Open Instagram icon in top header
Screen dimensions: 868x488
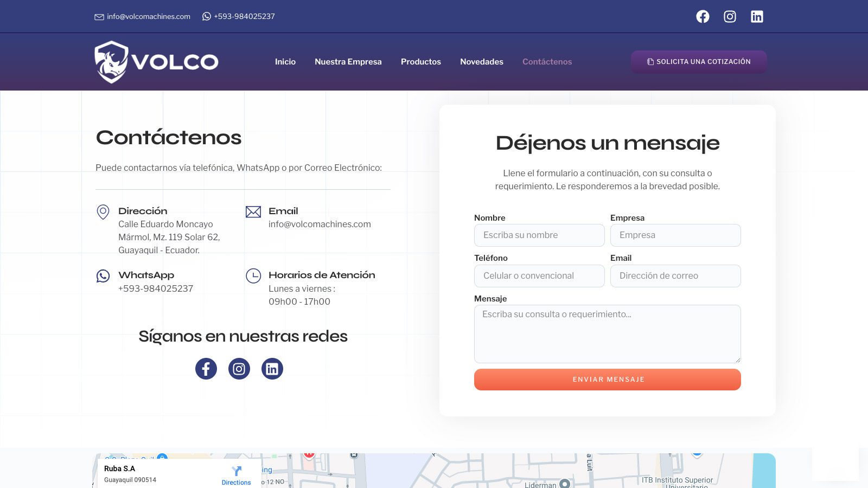(x=730, y=17)
